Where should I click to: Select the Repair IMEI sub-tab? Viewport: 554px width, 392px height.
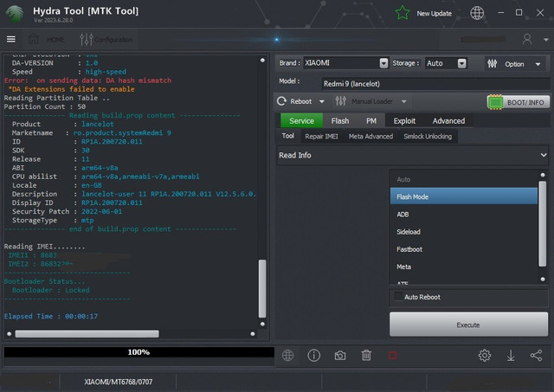click(x=321, y=137)
